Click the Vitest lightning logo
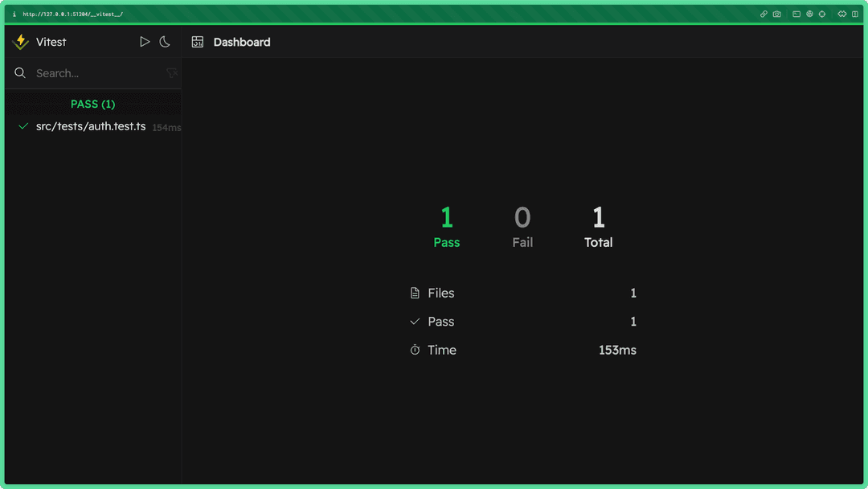This screenshot has height=489, width=868. coord(22,42)
